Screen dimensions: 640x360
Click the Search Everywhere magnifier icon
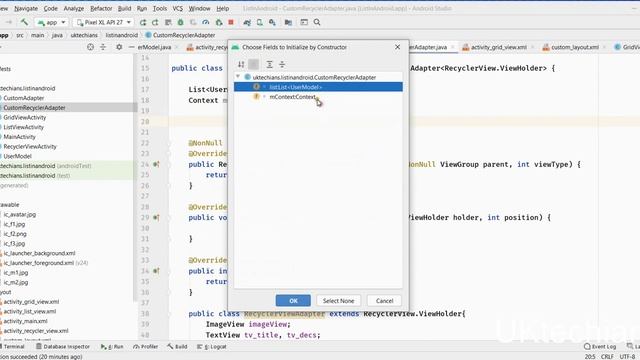(317, 22)
